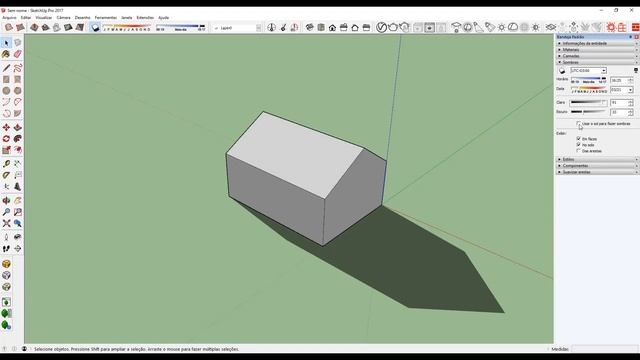Open the Data date picker dropdown

click(x=630, y=89)
